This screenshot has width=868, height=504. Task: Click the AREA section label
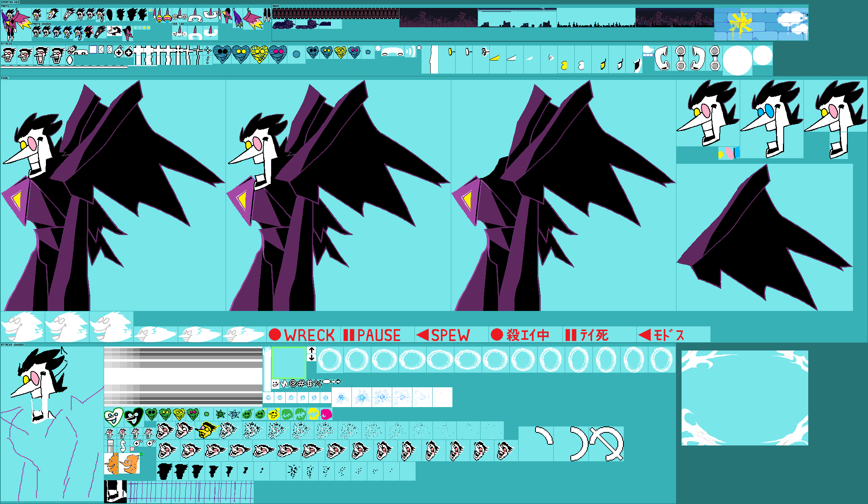276,6
